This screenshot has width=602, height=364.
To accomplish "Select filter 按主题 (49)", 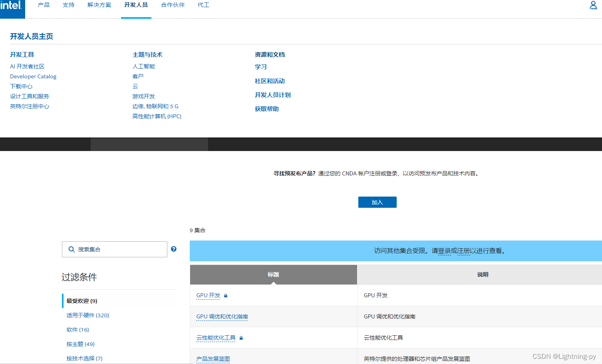I will point(81,344).
